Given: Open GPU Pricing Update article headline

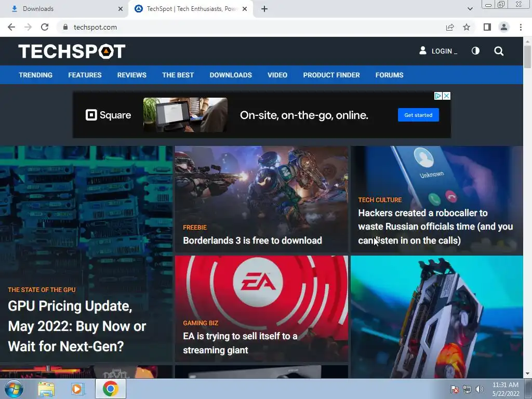Looking at the screenshot, I should point(77,326).
